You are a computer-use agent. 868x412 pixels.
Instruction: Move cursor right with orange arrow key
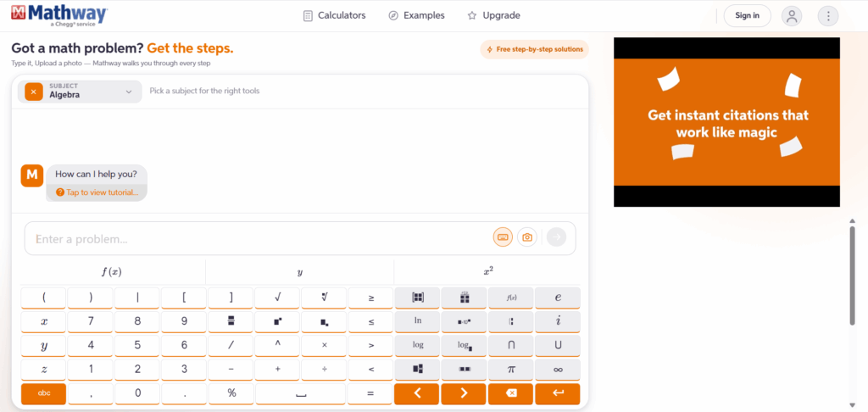[465, 393]
